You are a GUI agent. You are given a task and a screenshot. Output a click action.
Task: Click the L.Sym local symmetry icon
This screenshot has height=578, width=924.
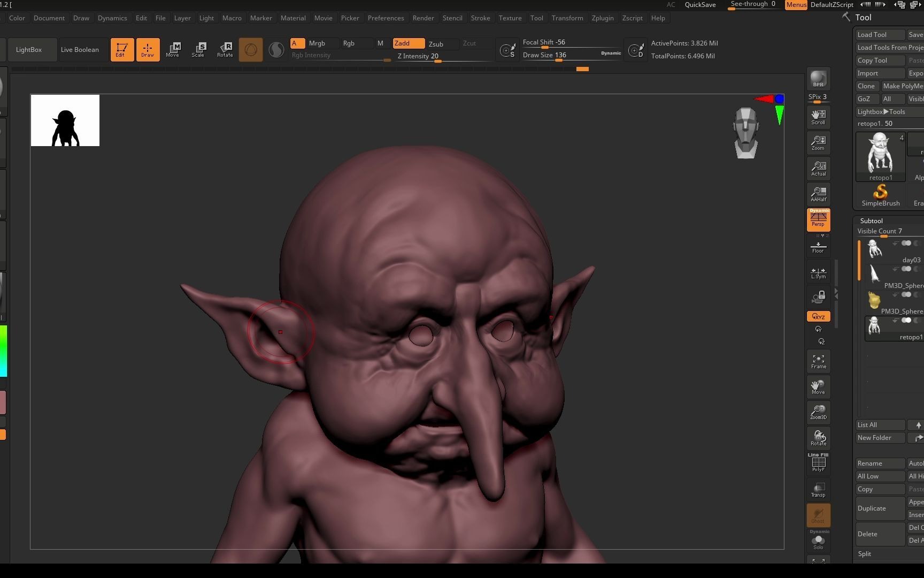818,272
